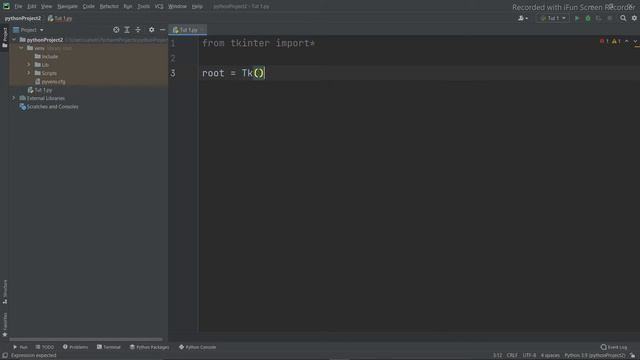Open the Python Console tool window
This screenshot has width=640, height=360.
(x=198, y=347)
